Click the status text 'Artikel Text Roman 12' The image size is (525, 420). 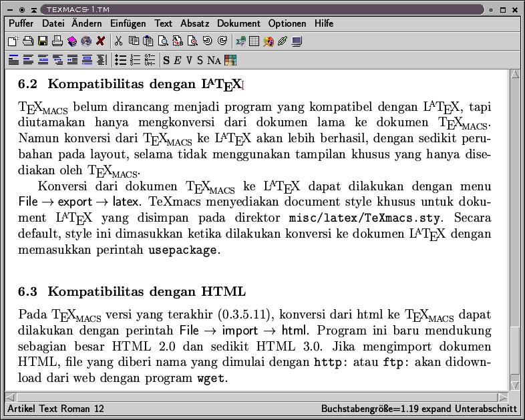pos(55,409)
